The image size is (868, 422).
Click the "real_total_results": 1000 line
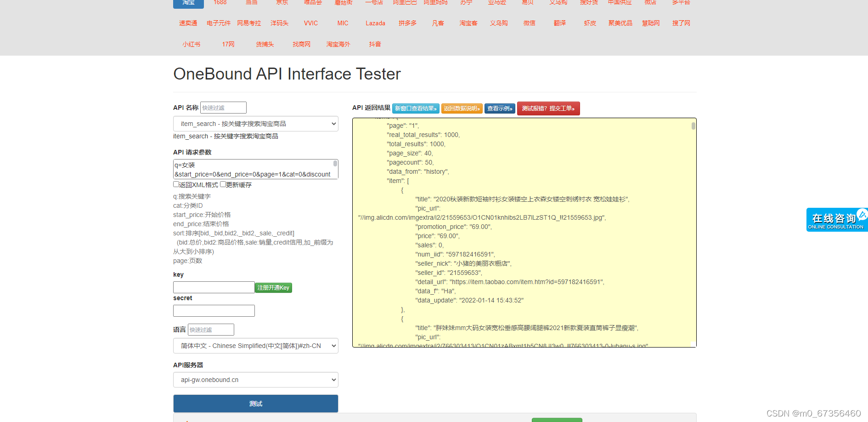[423, 135]
